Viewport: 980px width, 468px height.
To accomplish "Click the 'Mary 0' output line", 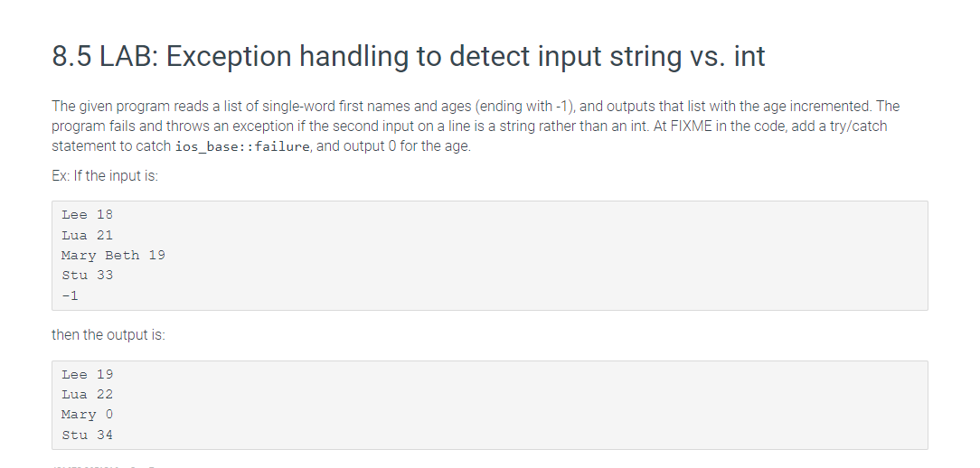I will pyautogui.click(x=87, y=415).
